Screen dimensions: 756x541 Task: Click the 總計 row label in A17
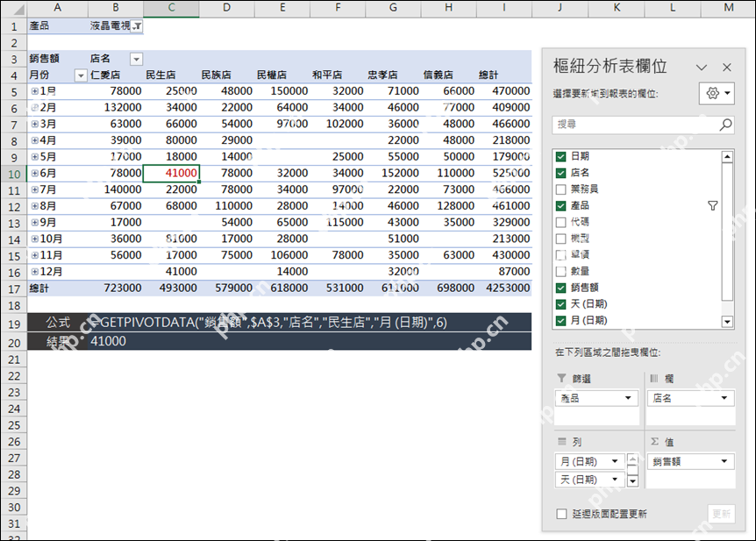click(x=58, y=288)
